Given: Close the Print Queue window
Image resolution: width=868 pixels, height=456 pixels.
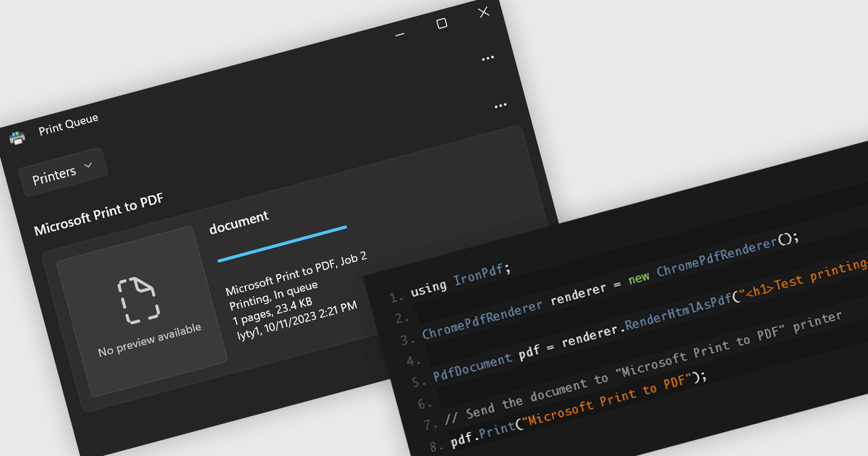Looking at the screenshot, I should tap(484, 12).
